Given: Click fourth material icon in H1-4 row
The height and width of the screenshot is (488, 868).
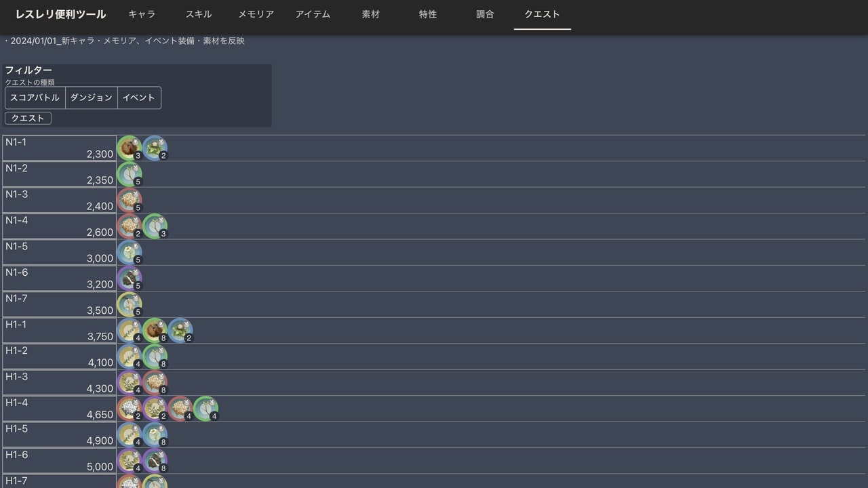Looking at the screenshot, I should (206, 409).
